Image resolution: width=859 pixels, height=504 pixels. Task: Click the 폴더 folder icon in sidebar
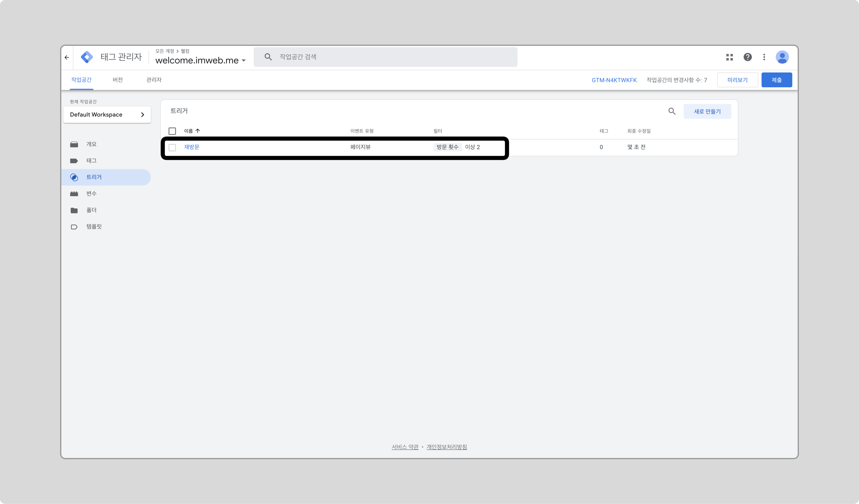[74, 210]
